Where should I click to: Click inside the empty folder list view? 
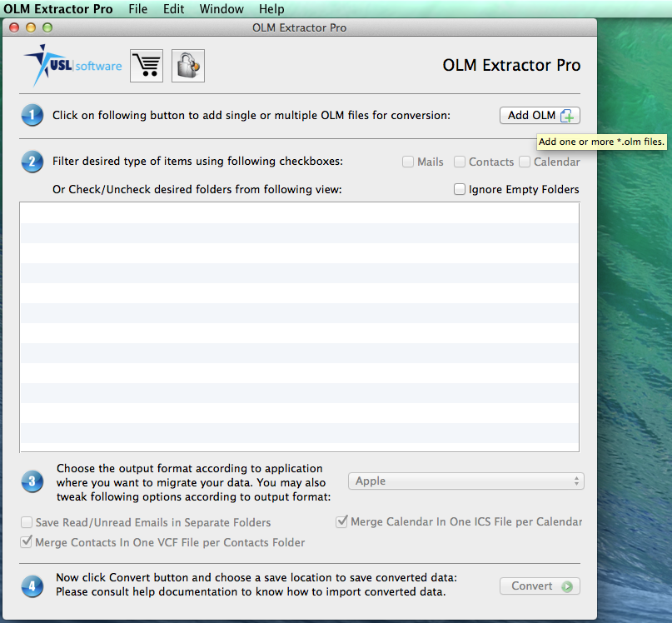(299, 327)
